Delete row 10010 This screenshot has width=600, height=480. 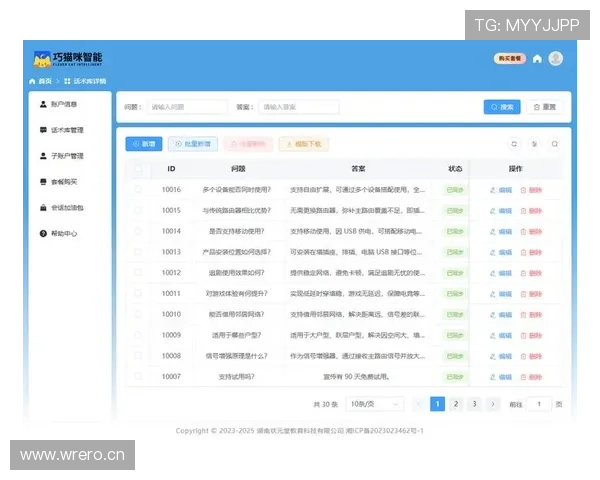(531, 315)
